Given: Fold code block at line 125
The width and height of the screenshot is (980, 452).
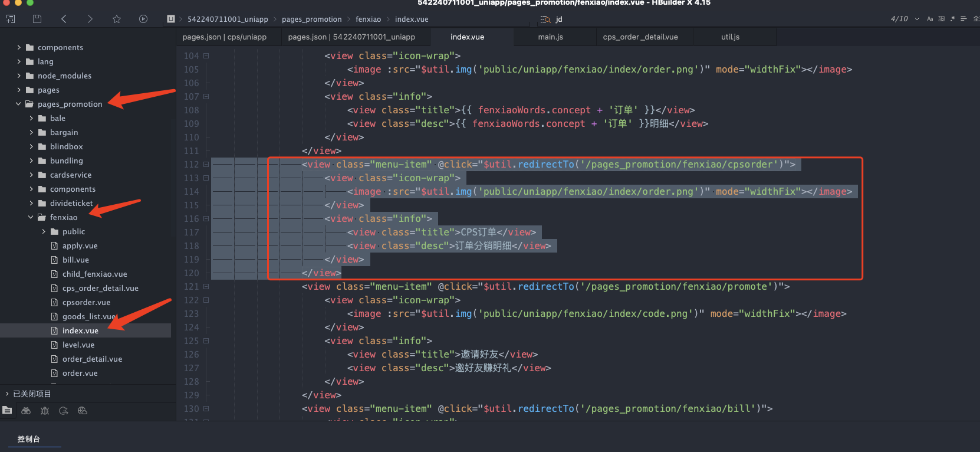Looking at the screenshot, I should tap(206, 340).
